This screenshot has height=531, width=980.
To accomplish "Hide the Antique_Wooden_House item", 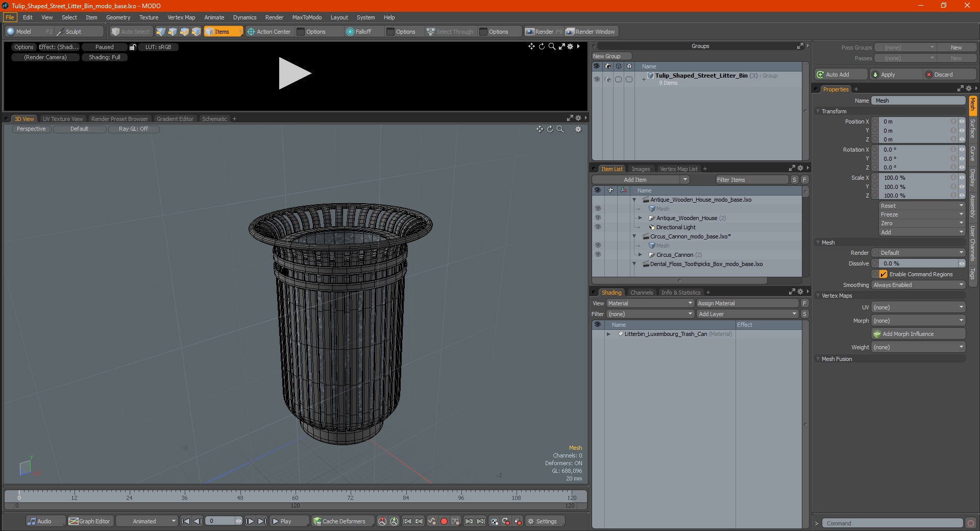I will [598, 218].
